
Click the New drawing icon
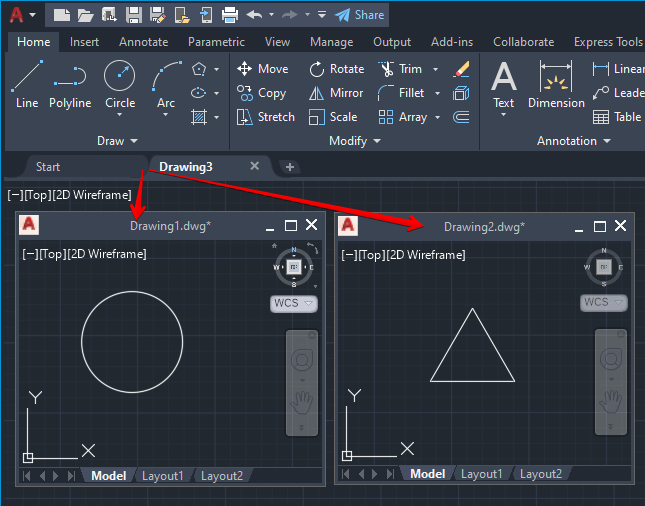coord(62,15)
